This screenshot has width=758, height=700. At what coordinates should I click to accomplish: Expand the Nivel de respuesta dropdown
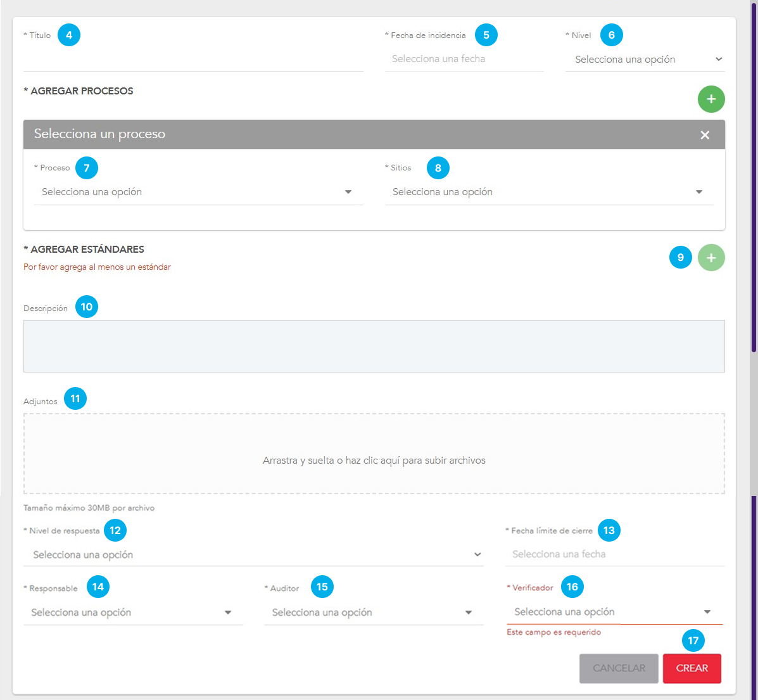[x=253, y=555]
